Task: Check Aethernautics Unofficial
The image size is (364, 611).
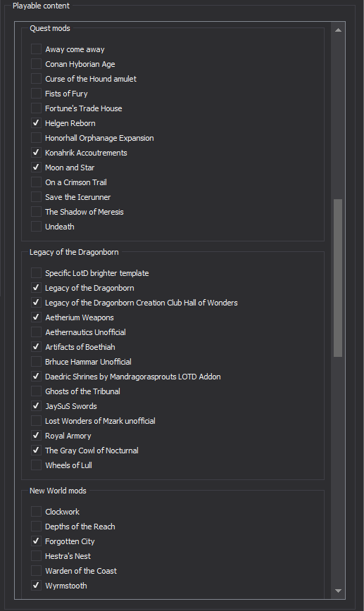Action: (36, 332)
